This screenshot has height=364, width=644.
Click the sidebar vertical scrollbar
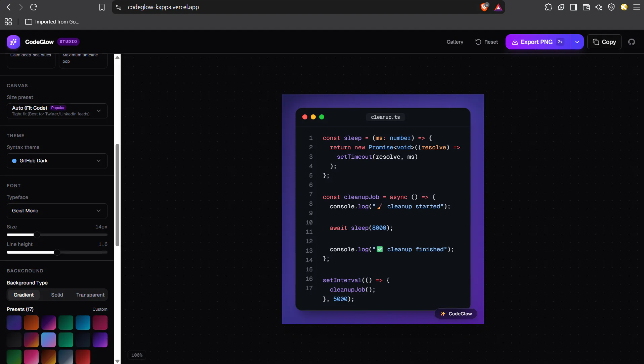[x=117, y=195]
